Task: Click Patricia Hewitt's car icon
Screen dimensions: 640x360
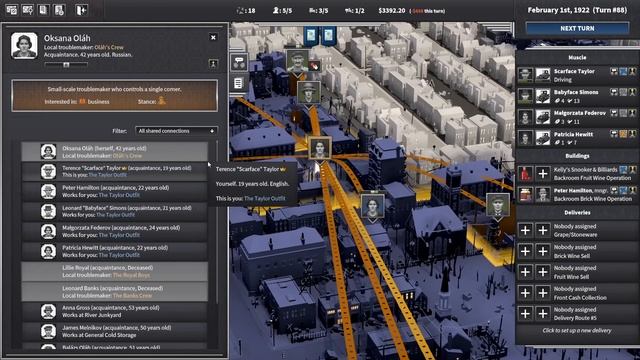Action: tap(543, 138)
